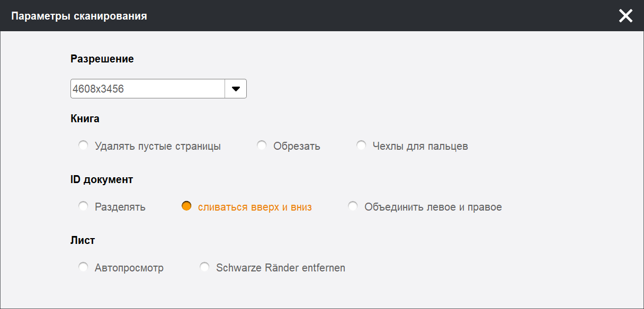Click the 4608x3456 resolution field

pyautogui.click(x=148, y=89)
